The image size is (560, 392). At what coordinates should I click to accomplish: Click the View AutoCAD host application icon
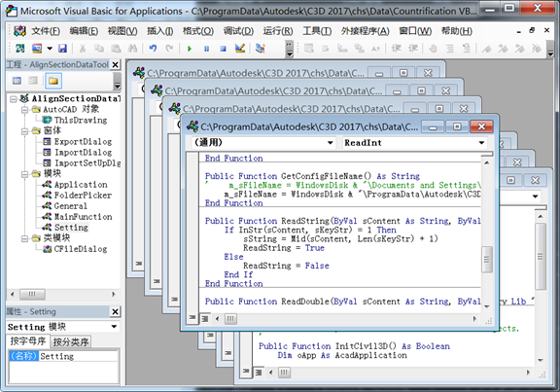coord(20,48)
